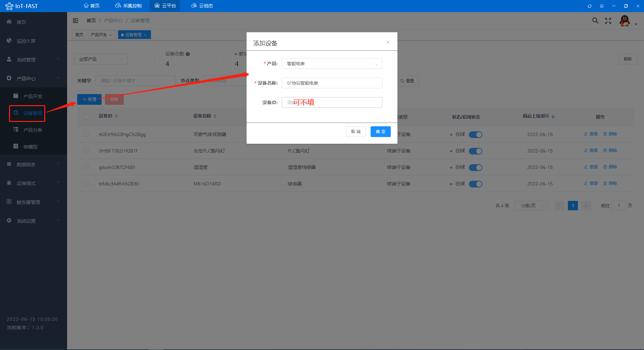Screen dimensions: 644x350
Task: Expand the 触发器管理 sidebar menu
Action: tap(34, 202)
